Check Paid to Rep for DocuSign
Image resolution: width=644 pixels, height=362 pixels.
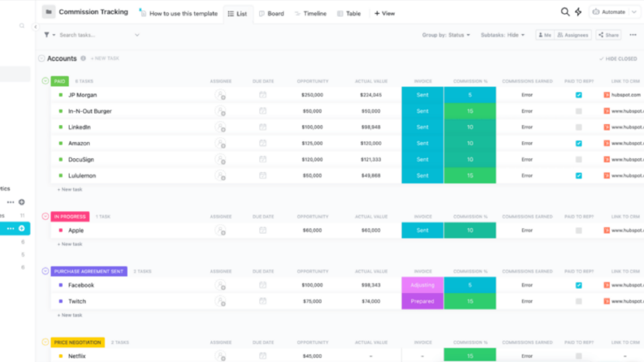point(579,159)
